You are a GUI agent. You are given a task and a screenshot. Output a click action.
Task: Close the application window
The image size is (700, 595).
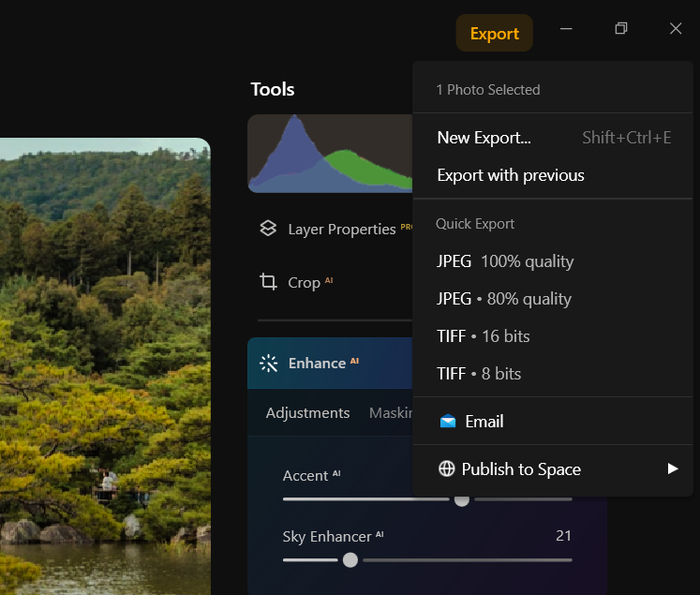pos(676,28)
